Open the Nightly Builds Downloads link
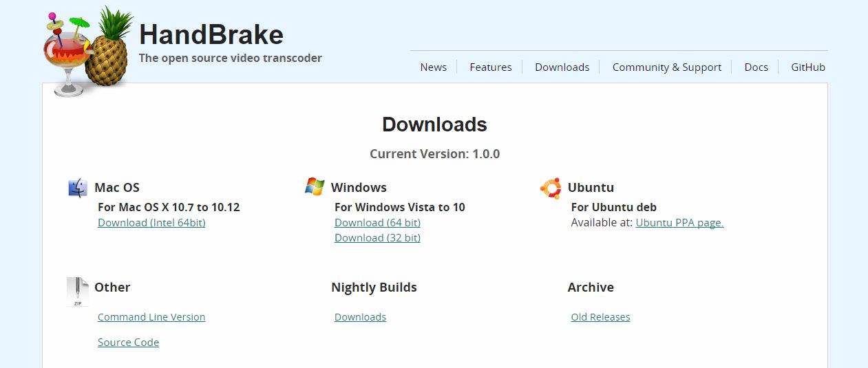Image resolution: width=868 pixels, height=368 pixels. [360, 317]
